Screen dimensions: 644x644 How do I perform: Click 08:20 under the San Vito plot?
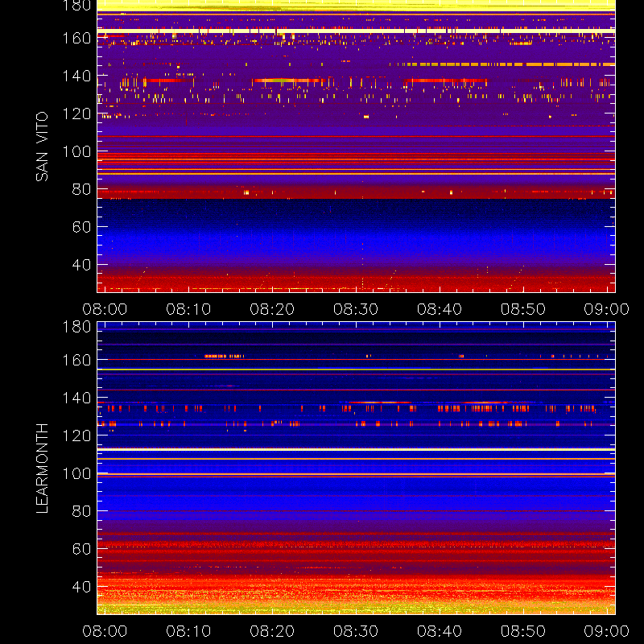coord(272,309)
